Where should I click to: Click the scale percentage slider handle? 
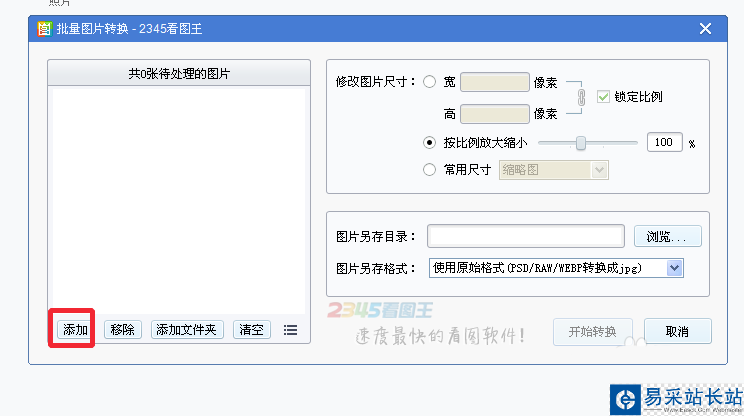pyautogui.click(x=581, y=143)
